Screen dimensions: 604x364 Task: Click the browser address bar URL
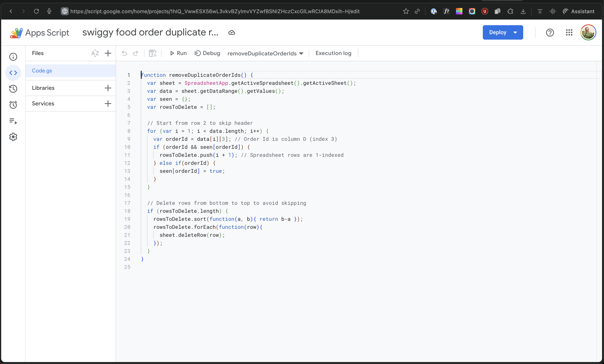pos(215,11)
